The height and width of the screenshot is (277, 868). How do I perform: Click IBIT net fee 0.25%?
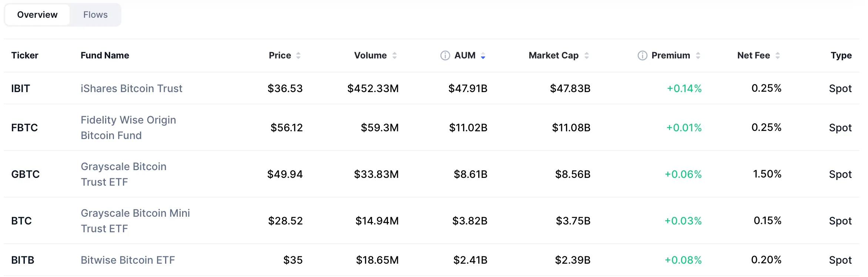coord(766,88)
